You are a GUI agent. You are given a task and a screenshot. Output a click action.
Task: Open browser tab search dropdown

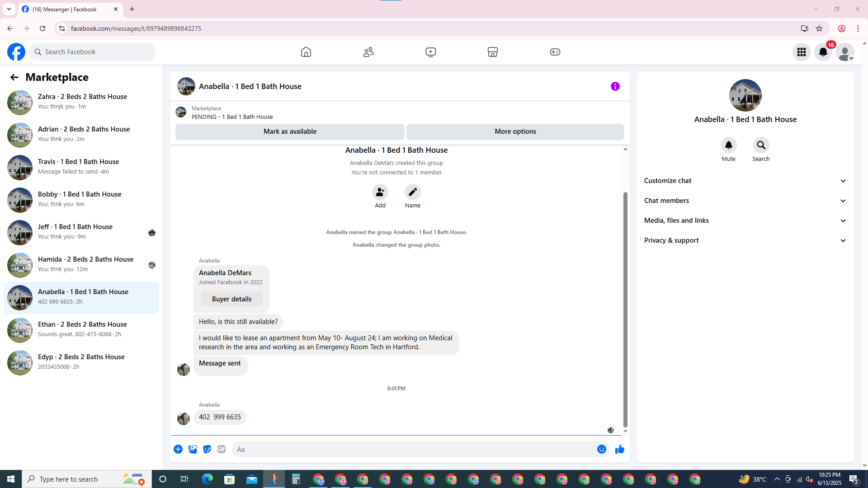coord(9,9)
